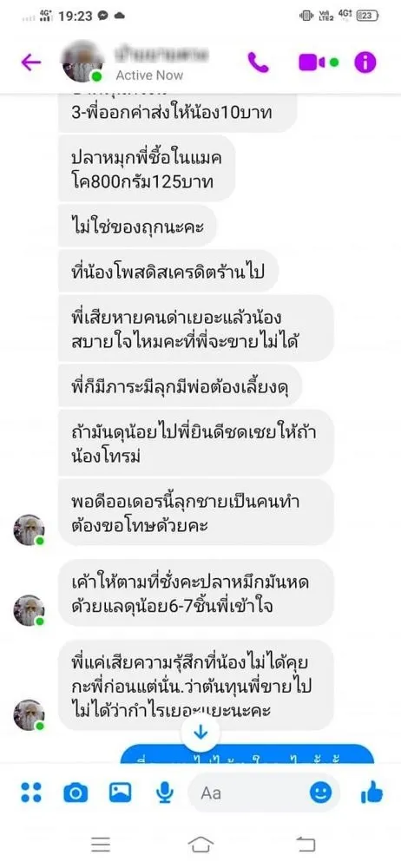Tap the partially visible blue sent message
Viewport: 401px width, 868px height.
(x=247, y=754)
